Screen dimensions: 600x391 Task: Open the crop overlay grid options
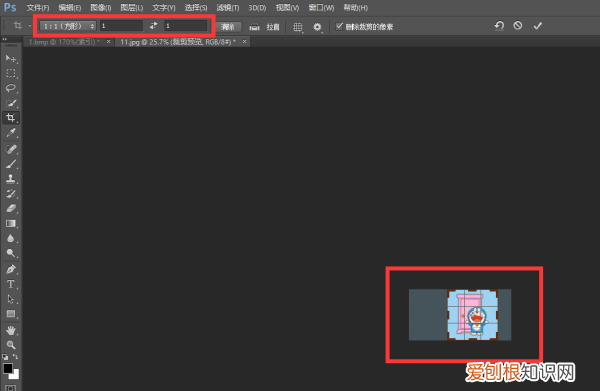[x=298, y=27]
